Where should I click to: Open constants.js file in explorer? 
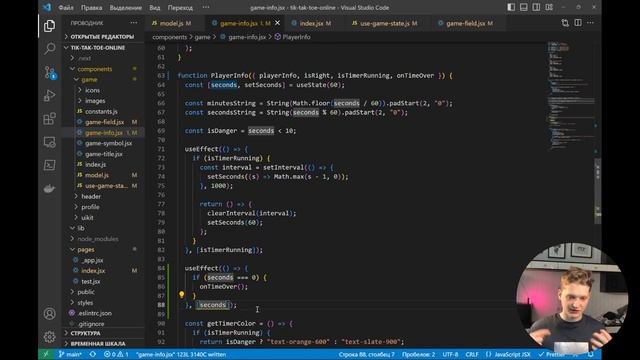click(x=101, y=111)
